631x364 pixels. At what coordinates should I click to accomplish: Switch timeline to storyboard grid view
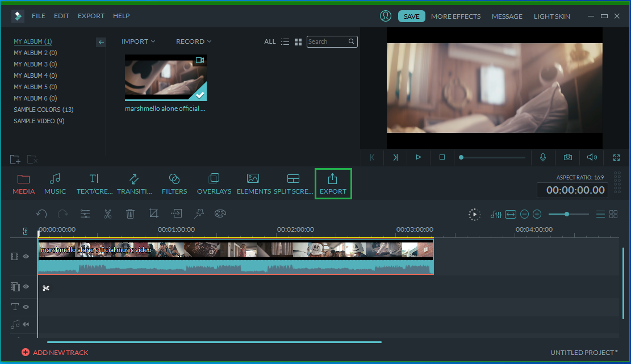point(613,215)
